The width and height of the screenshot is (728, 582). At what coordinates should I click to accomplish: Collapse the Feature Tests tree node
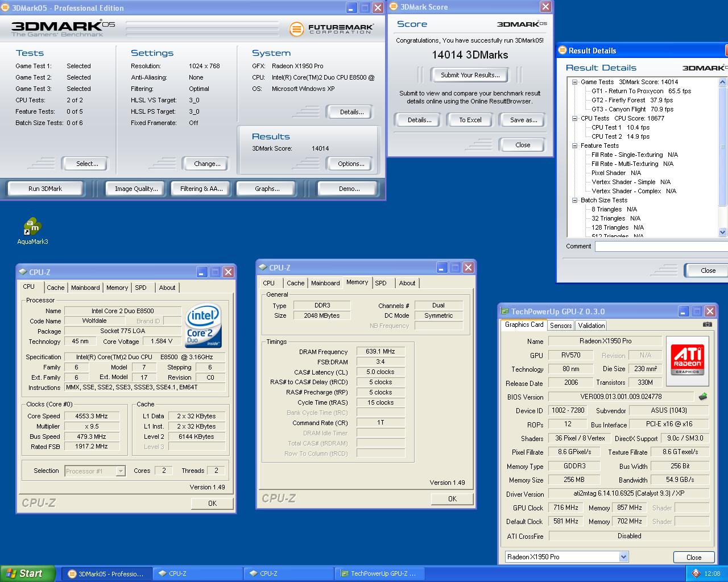[x=575, y=145]
